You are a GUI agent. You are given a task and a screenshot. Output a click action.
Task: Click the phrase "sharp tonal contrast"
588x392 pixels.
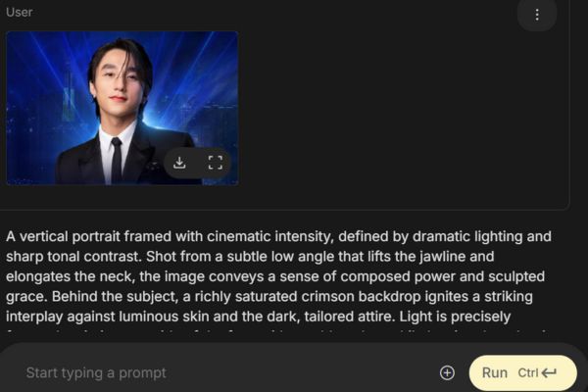(80, 257)
